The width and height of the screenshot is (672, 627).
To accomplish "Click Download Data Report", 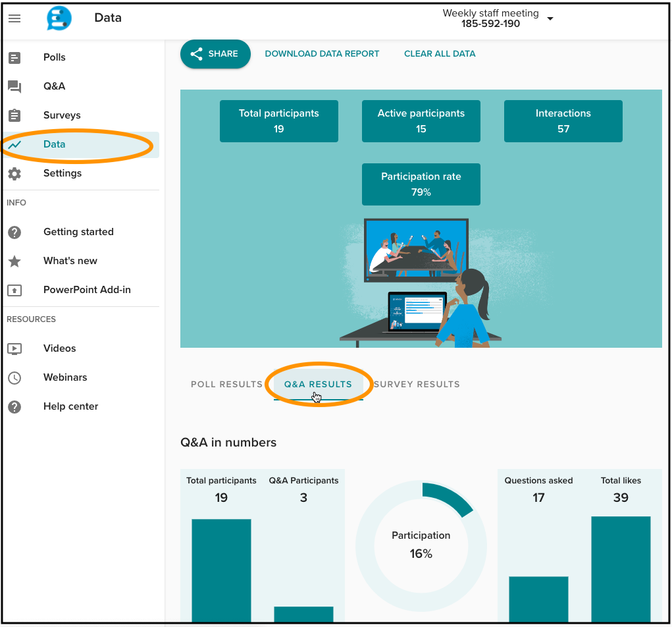I will coord(322,54).
